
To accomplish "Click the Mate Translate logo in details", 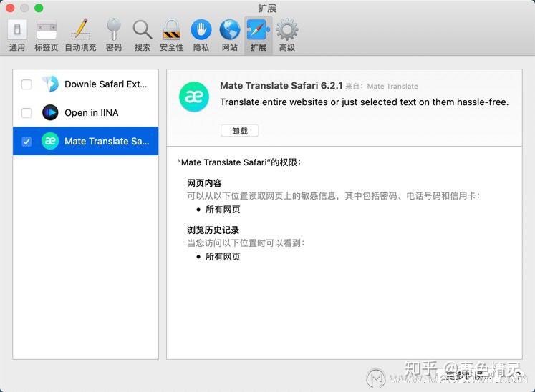I will pos(194,97).
